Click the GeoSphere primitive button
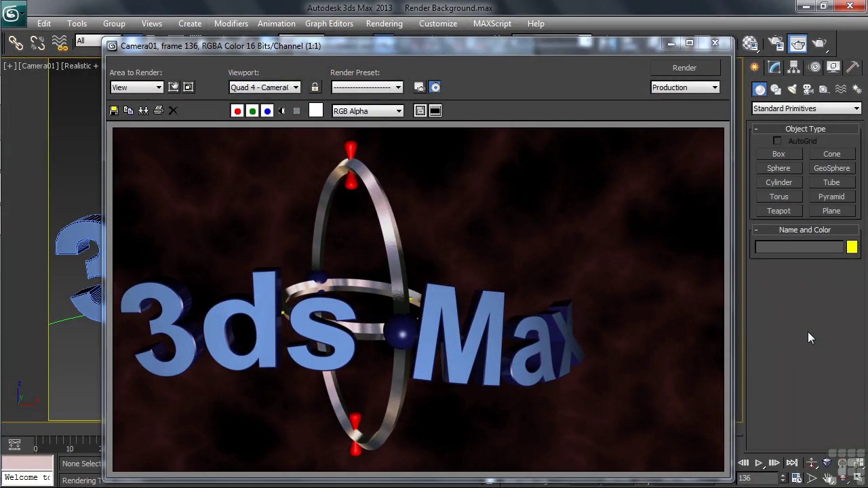The width and height of the screenshot is (868, 488). click(x=831, y=168)
